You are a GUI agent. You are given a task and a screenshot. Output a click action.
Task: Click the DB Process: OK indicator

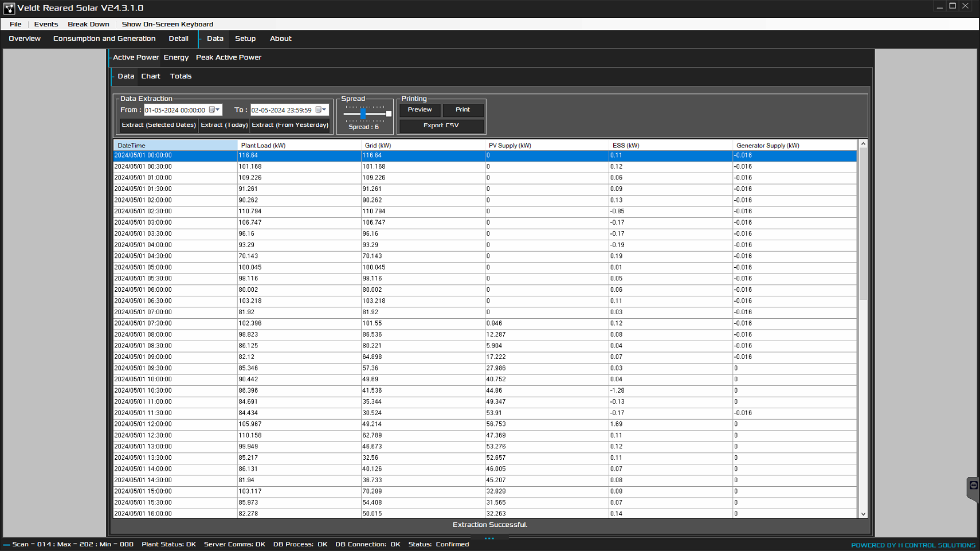pos(300,544)
